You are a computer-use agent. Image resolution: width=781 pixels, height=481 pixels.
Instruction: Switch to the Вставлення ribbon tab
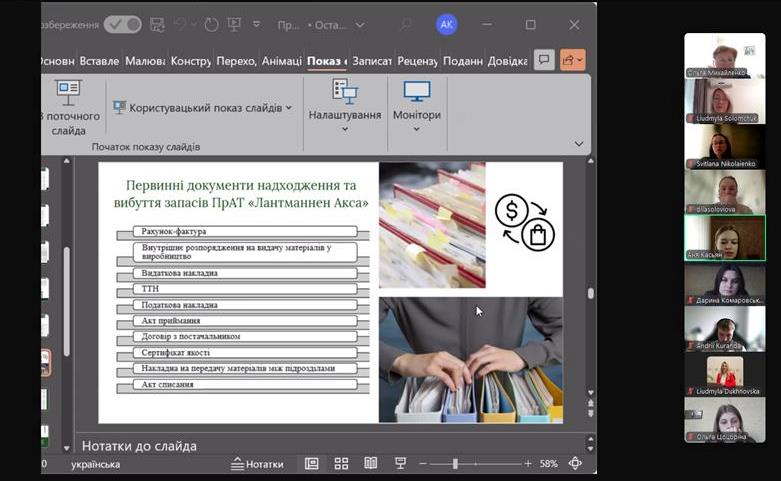(99, 61)
